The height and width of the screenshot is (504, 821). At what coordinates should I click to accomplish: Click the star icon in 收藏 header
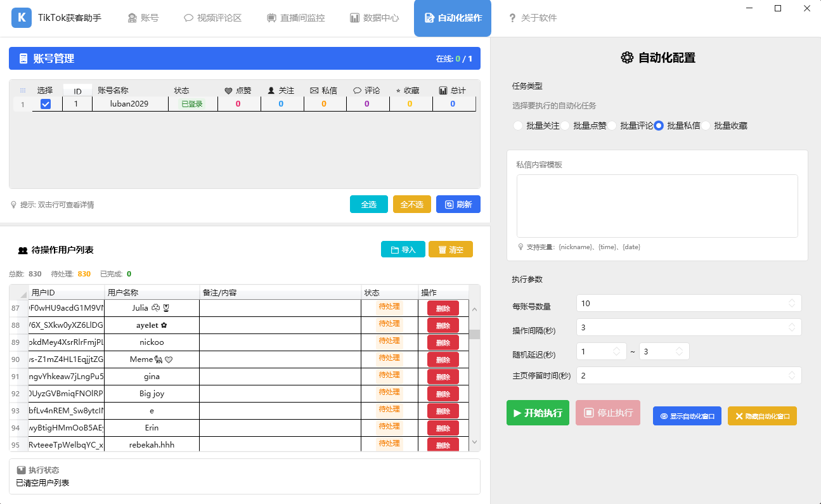point(398,91)
